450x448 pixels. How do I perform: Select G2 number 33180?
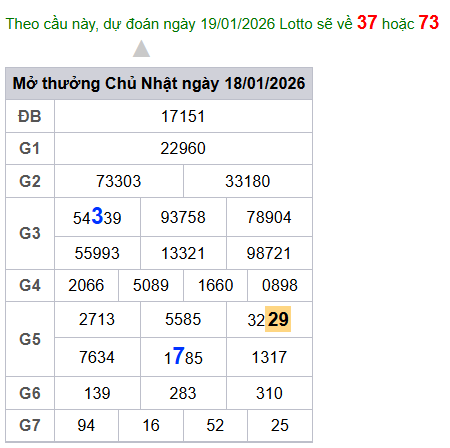(x=248, y=181)
